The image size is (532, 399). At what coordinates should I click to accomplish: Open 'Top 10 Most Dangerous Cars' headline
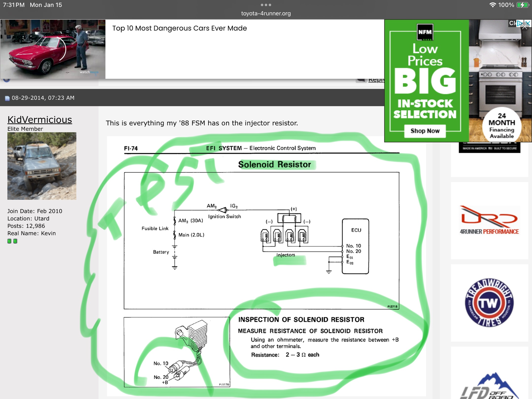(180, 28)
